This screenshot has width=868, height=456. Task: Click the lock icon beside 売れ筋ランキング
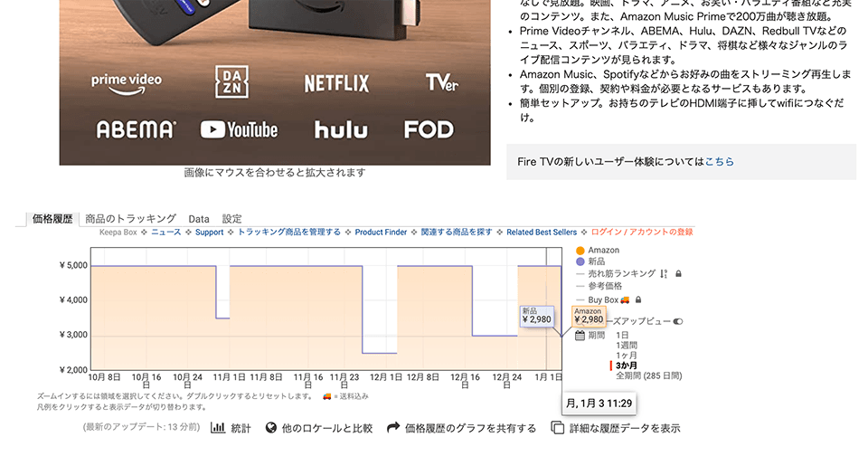pyautogui.click(x=678, y=273)
